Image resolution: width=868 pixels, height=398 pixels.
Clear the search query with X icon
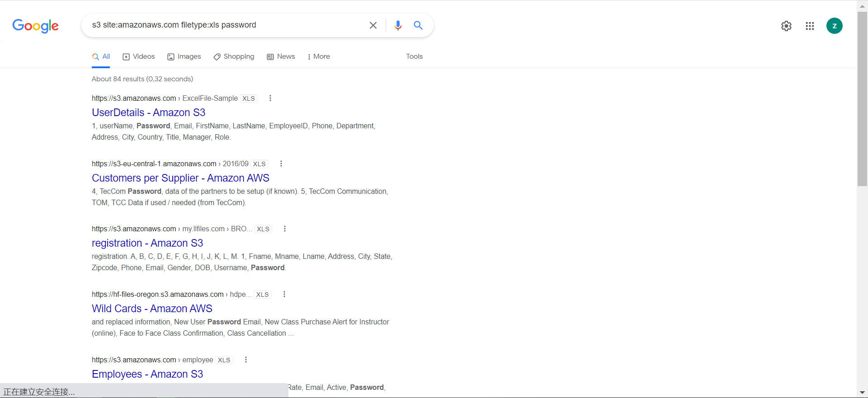click(373, 25)
